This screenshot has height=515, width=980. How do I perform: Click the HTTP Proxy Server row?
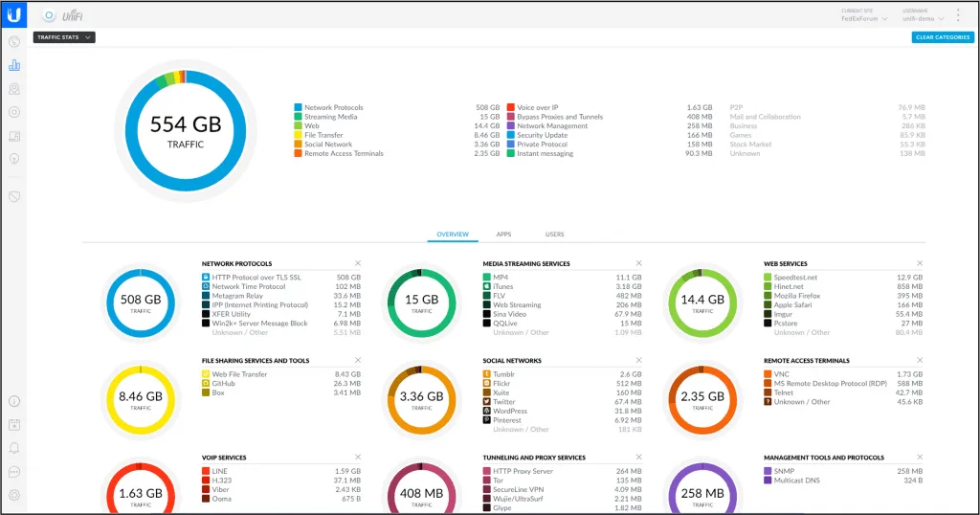[x=563, y=471]
